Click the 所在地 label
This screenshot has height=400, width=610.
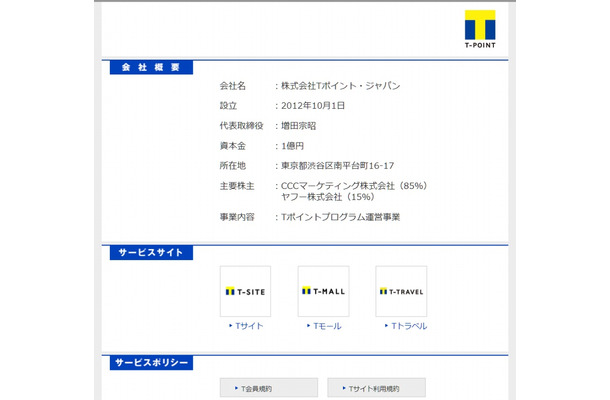tap(233, 166)
